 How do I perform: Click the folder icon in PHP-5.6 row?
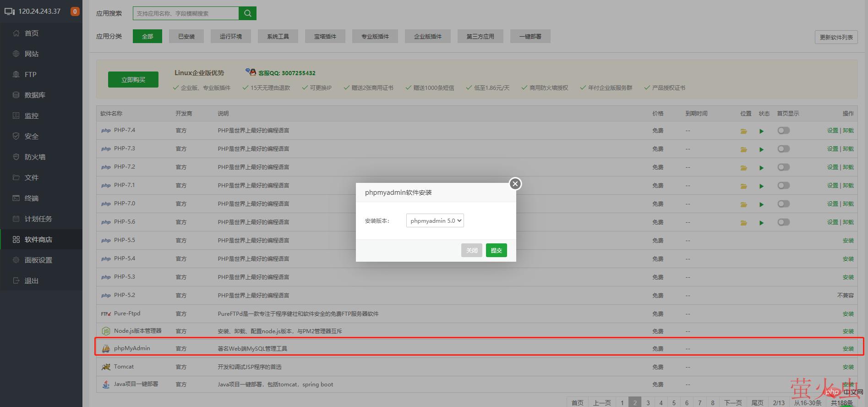tap(743, 223)
